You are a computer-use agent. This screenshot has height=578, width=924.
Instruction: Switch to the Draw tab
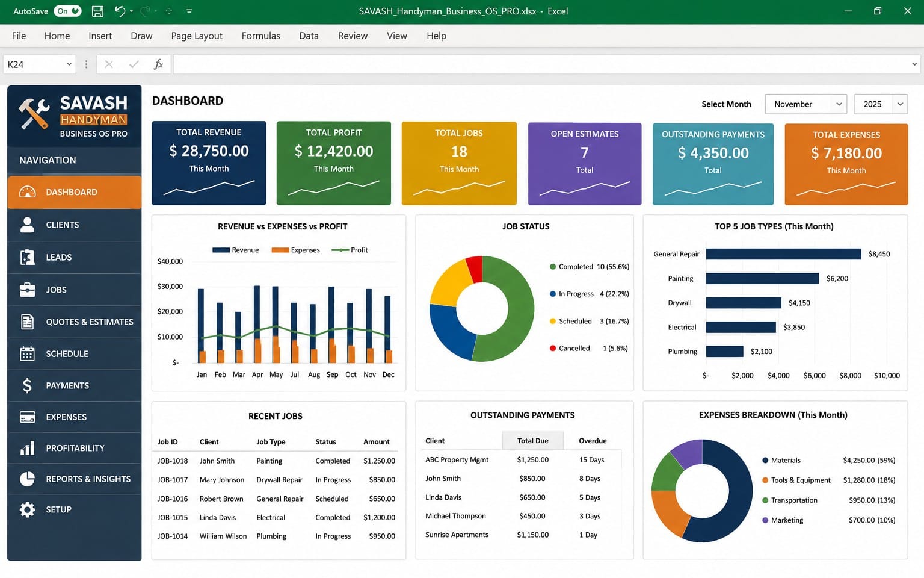coord(141,36)
